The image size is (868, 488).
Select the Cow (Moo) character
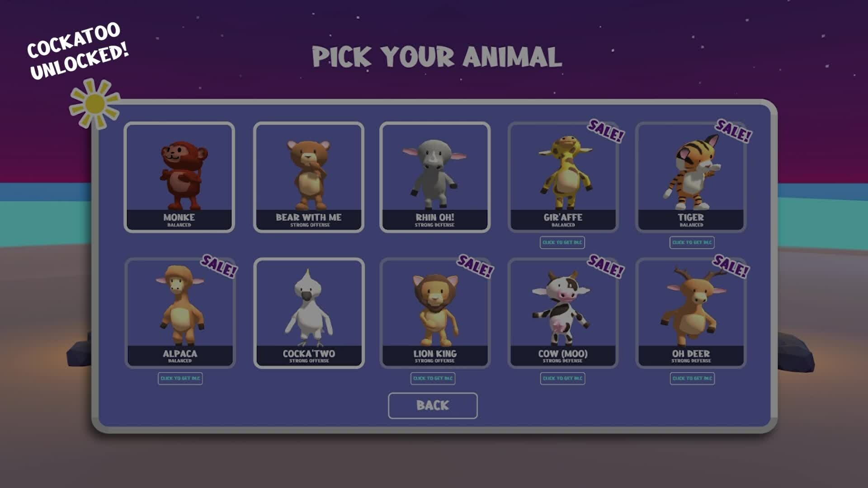pos(563,313)
